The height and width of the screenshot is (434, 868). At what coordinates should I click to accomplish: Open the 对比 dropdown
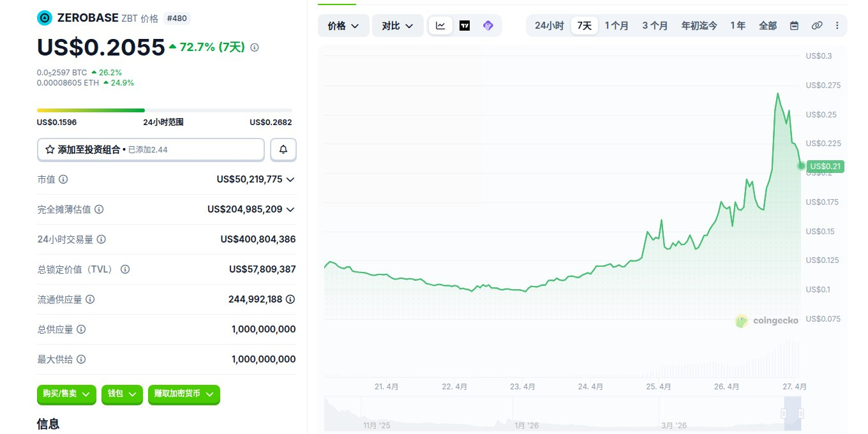click(x=398, y=26)
